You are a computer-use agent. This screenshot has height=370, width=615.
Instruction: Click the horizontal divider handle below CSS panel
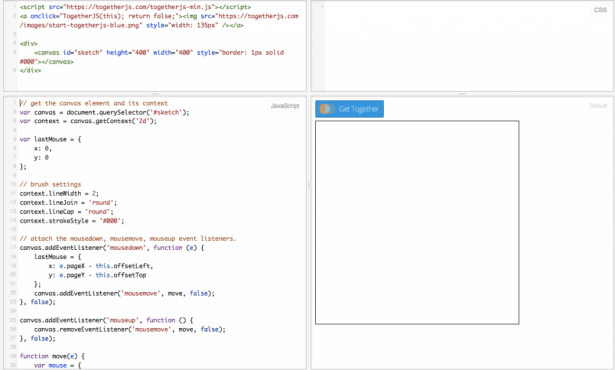point(462,94)
